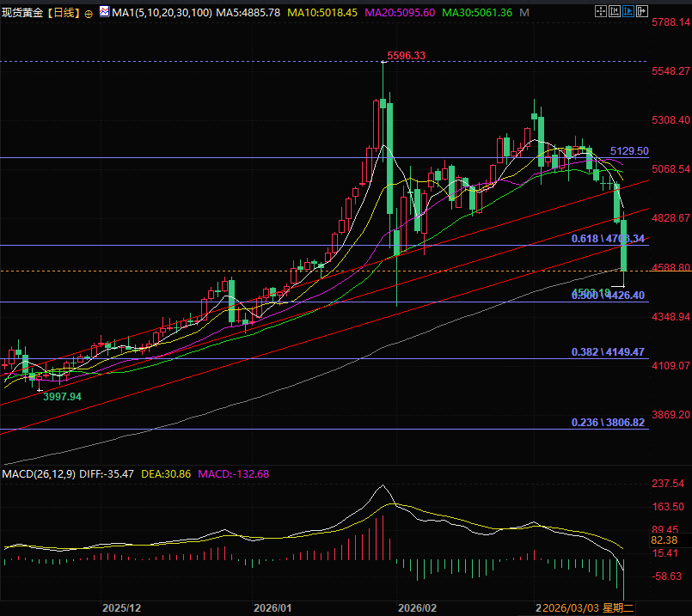692x616 pixels.
Task: Click the small chart icon before MA1
Action: click(x=104, y=13)
